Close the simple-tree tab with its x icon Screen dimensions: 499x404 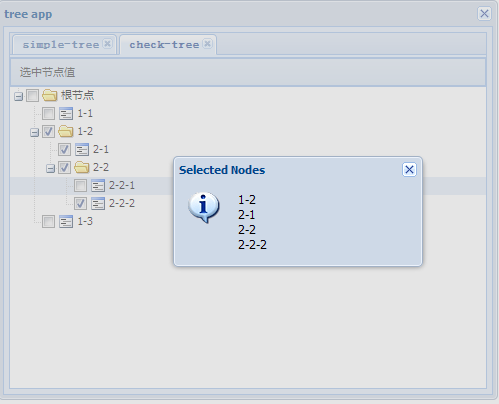pyautogui.click(x=107, y=44)
